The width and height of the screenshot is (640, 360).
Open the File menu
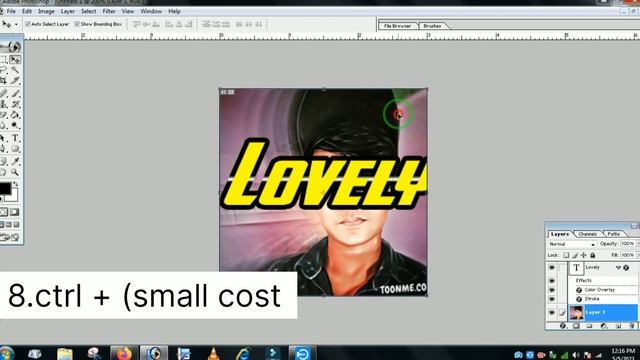point(11,11)
